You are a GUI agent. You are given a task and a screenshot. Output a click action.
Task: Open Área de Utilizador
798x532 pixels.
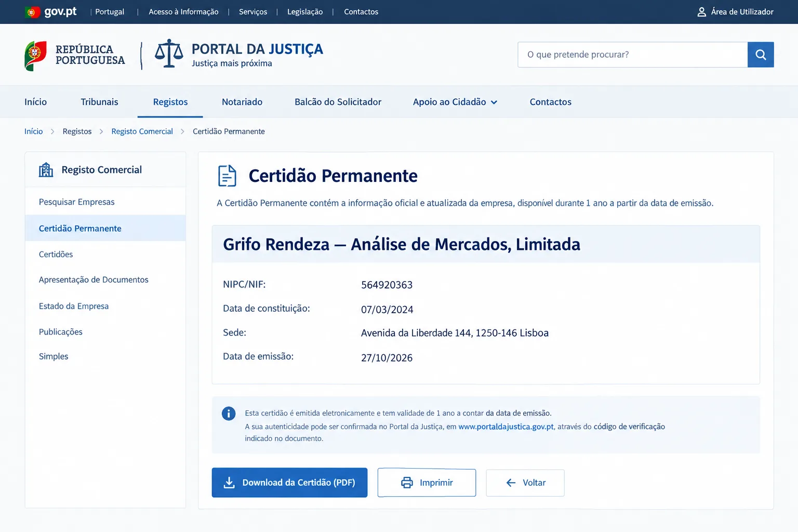[x=735, y=12]
